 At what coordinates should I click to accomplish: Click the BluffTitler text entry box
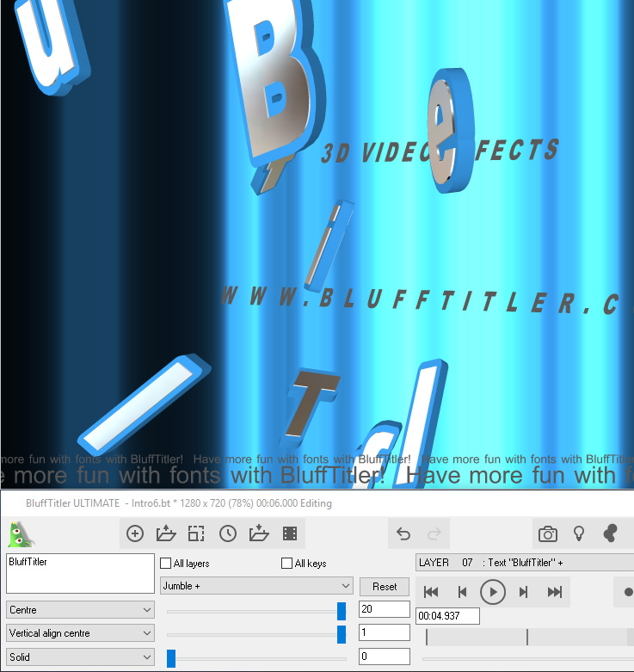tap(80, 573)
